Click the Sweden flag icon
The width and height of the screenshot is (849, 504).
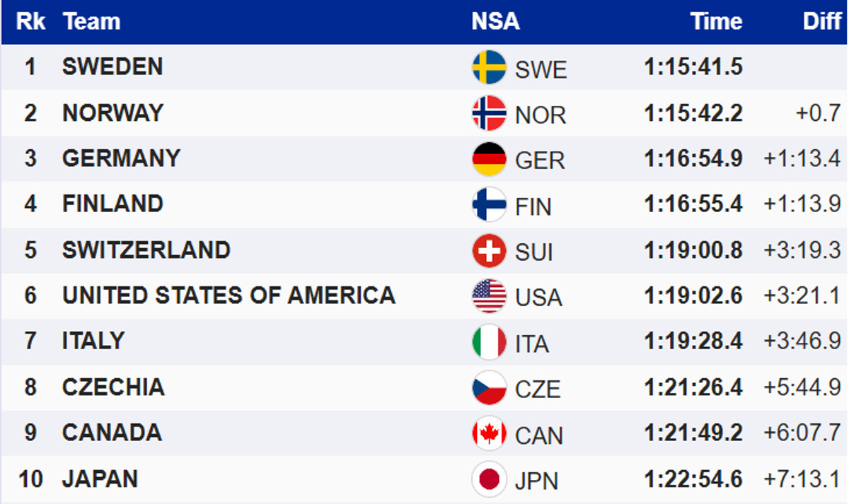point(489,68)
